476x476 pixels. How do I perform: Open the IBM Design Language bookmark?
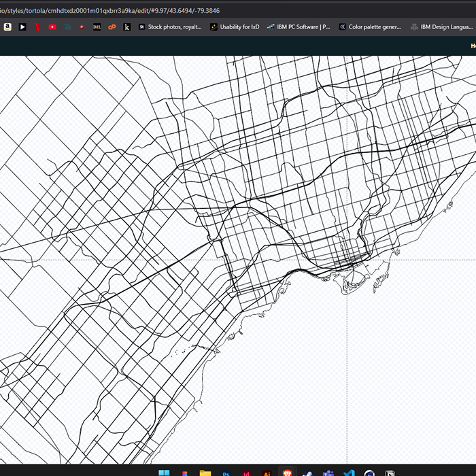(441, 27)
